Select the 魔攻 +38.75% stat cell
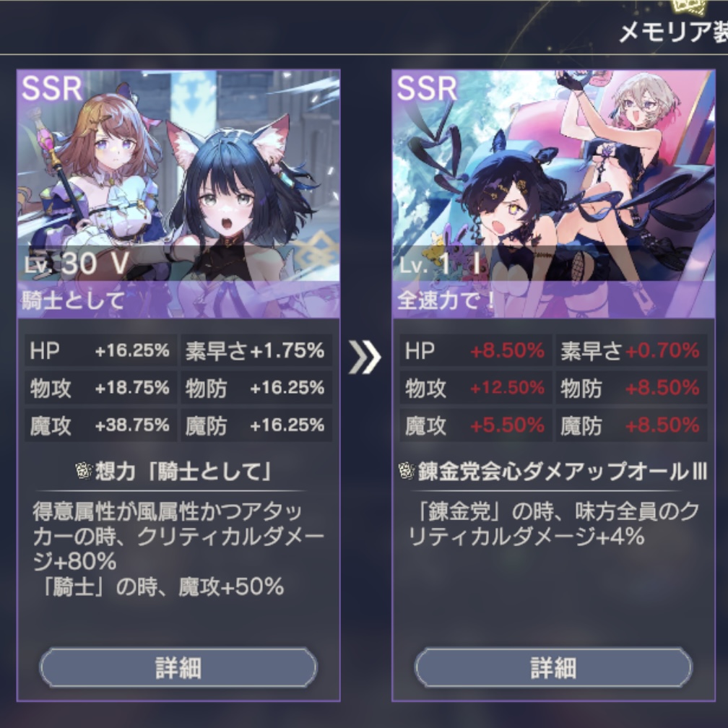 click(x=100, y=425)
